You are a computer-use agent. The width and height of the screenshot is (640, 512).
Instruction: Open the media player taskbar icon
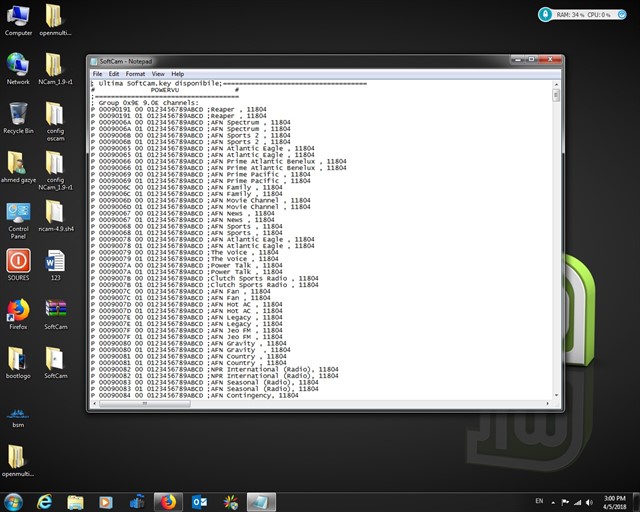point(106,502)
